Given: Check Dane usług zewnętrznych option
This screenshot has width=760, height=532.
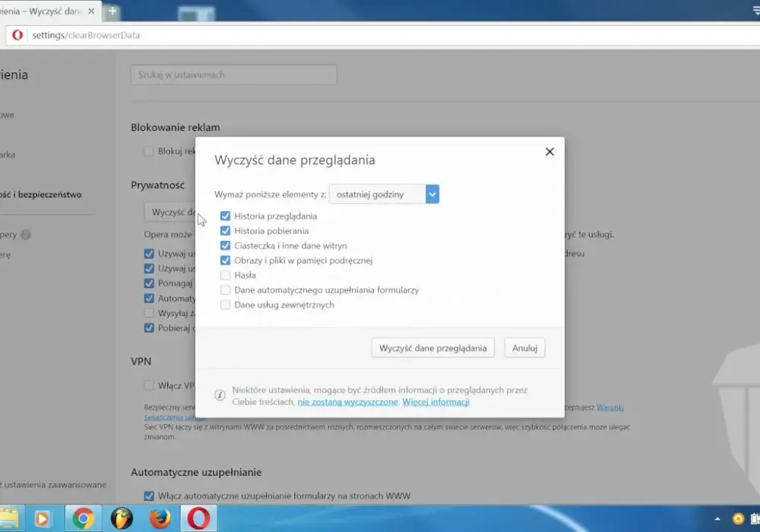Looking at the screenshot, I should pyautogui.click(x=226, y=305).
